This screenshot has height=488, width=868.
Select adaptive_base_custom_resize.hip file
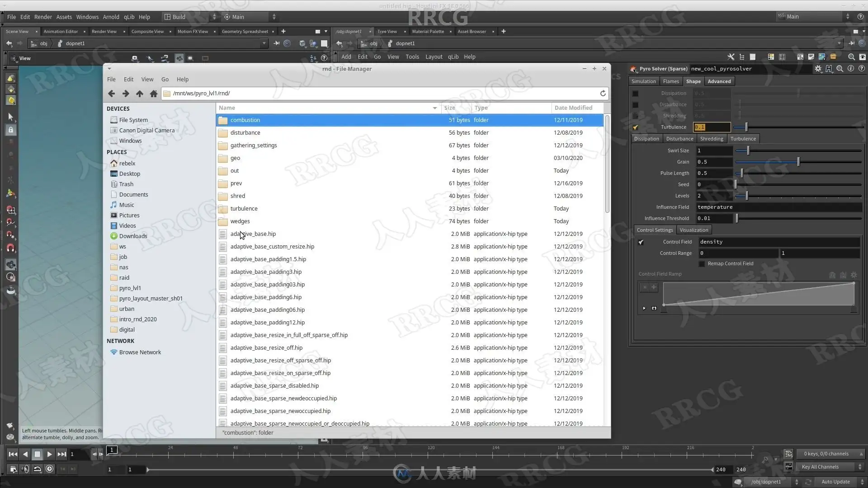tap(410, 247)
